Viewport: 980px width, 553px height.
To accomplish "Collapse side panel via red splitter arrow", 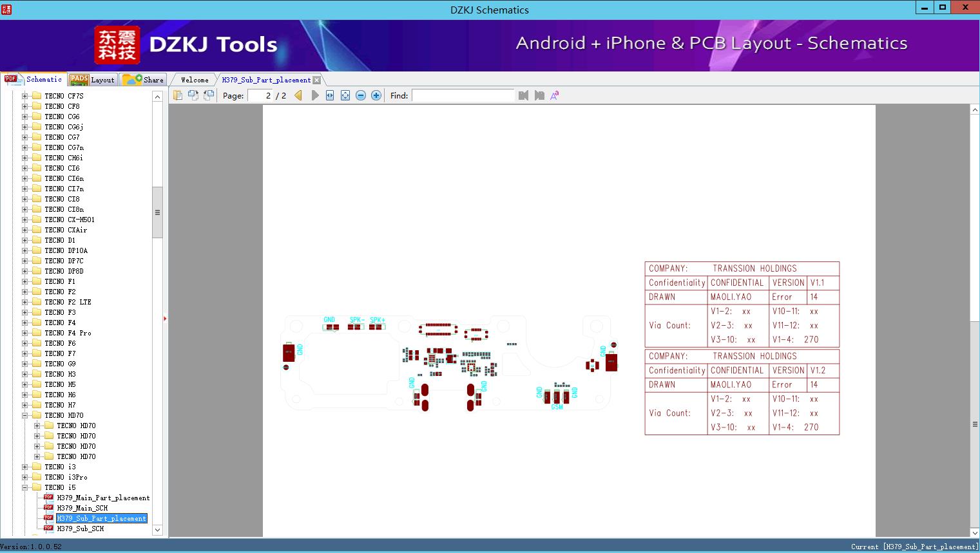I will point(165,319).
